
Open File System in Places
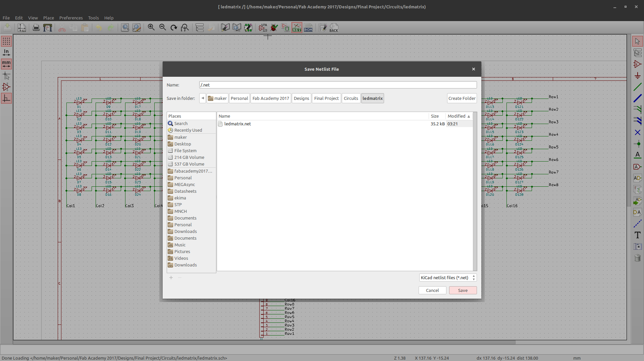(x=191, y=151)
